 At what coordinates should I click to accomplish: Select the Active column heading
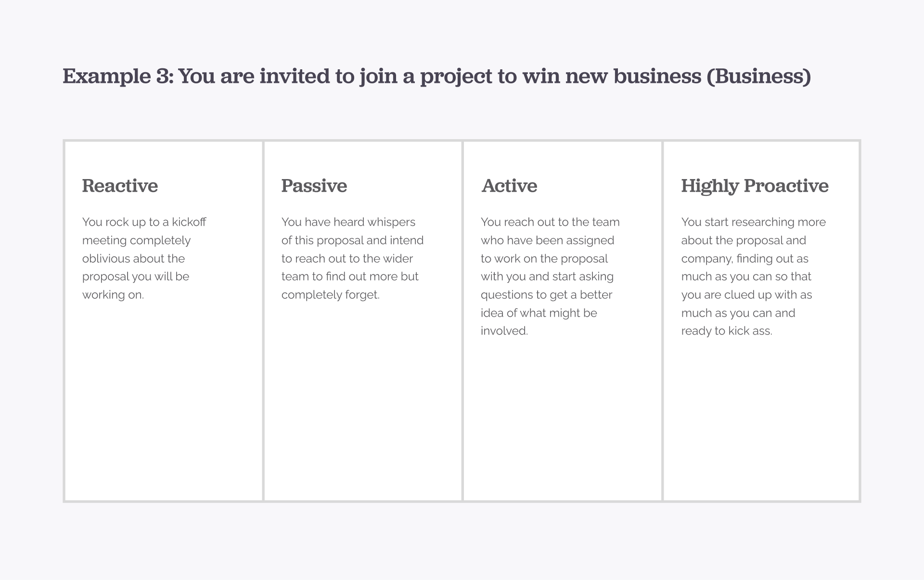509,186
